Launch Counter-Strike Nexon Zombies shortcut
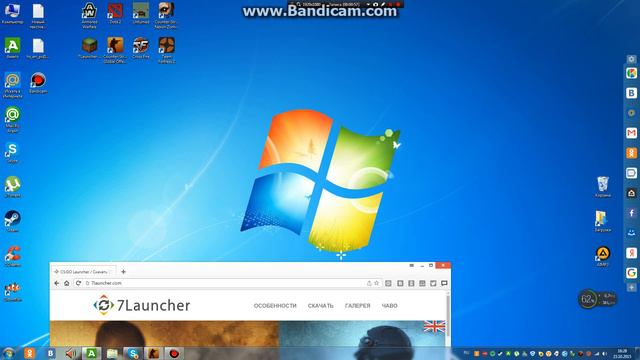Image resolution: width=640 pixels, height=360 pixels. [x=166, y=16]
